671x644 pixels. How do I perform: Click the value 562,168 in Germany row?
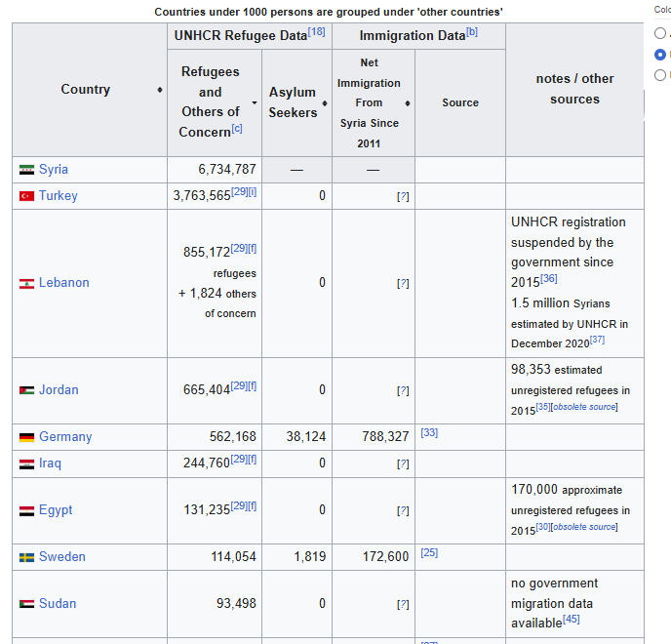point(232,437)
